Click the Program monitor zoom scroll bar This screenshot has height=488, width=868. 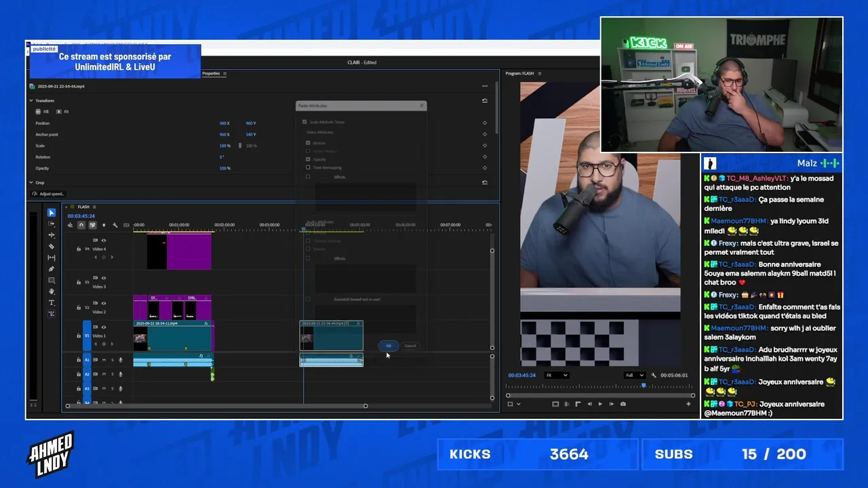600,395
